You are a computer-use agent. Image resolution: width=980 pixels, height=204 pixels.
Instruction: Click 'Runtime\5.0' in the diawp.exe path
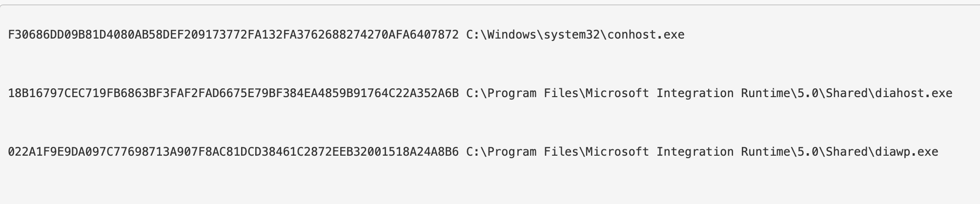[779, 152]
